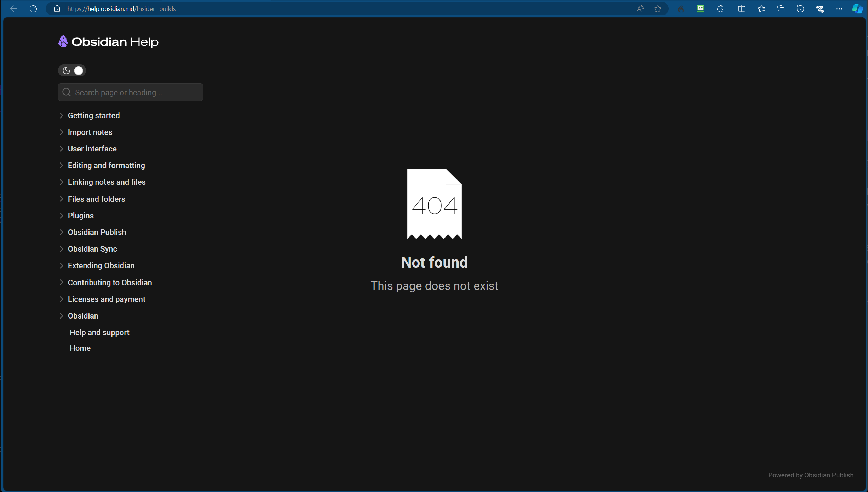Add page to favorites star
Screen dimensions: 868x492
658,9
